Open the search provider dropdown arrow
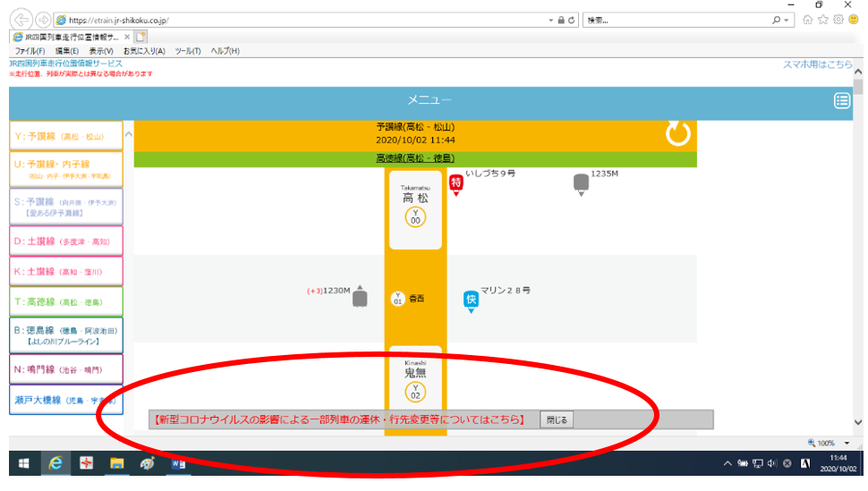 786,21
